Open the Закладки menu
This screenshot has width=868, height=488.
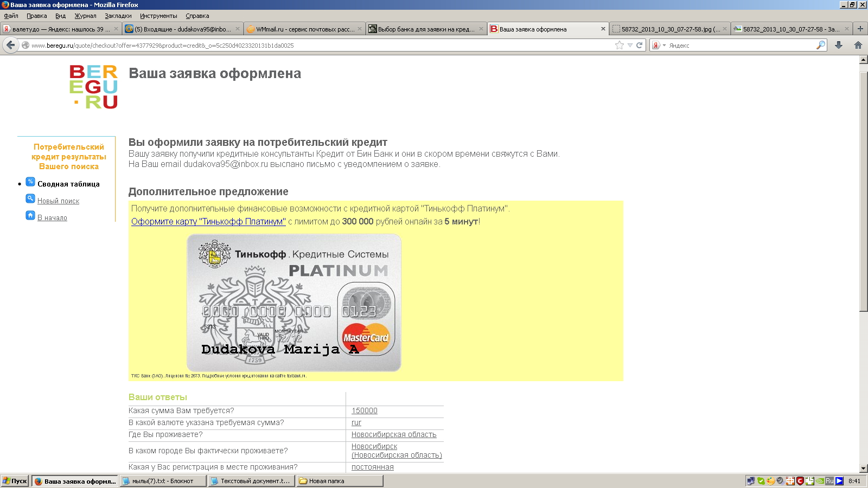118,16
